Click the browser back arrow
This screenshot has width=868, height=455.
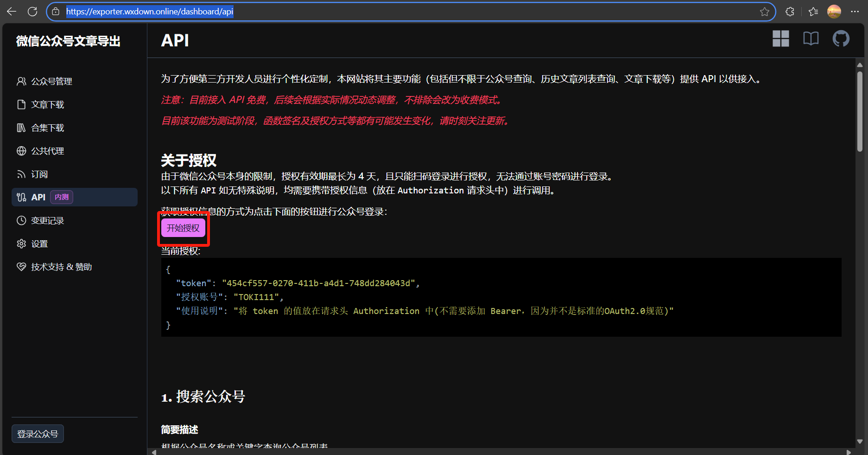click(12, 12)
